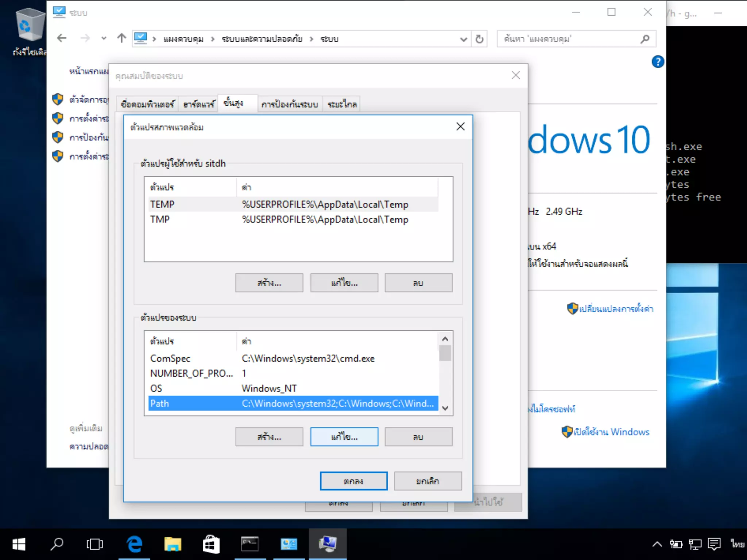Open the blue Help question mark icon

pos(657,62)
